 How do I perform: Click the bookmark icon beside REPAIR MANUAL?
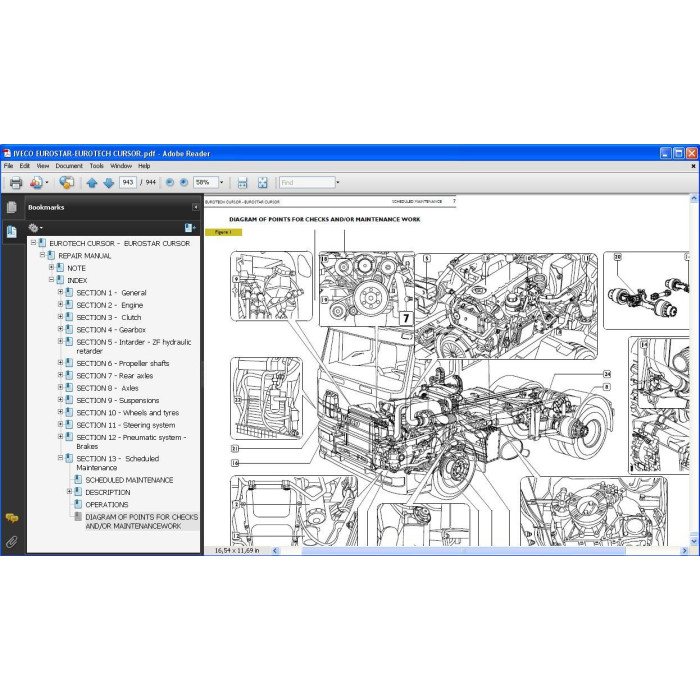51,255
